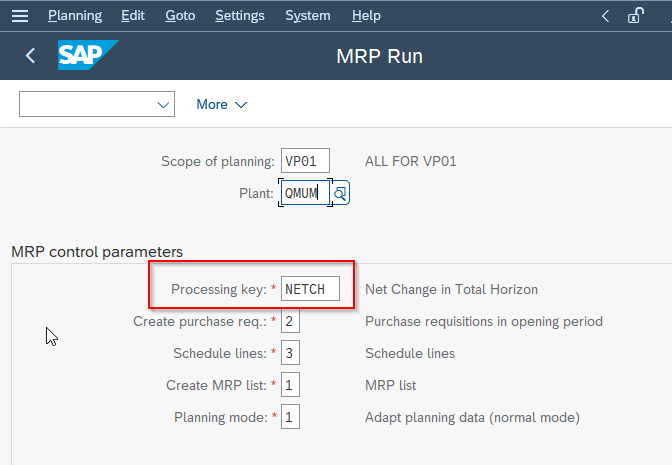Click the Create purchase req. field
Screen dimensions: 672x465
[x=290, y=321]
